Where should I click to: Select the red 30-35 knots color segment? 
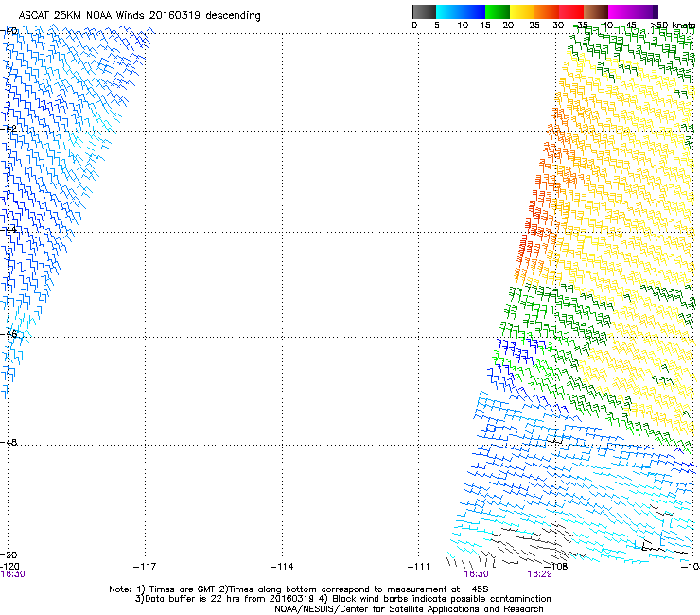571,11
